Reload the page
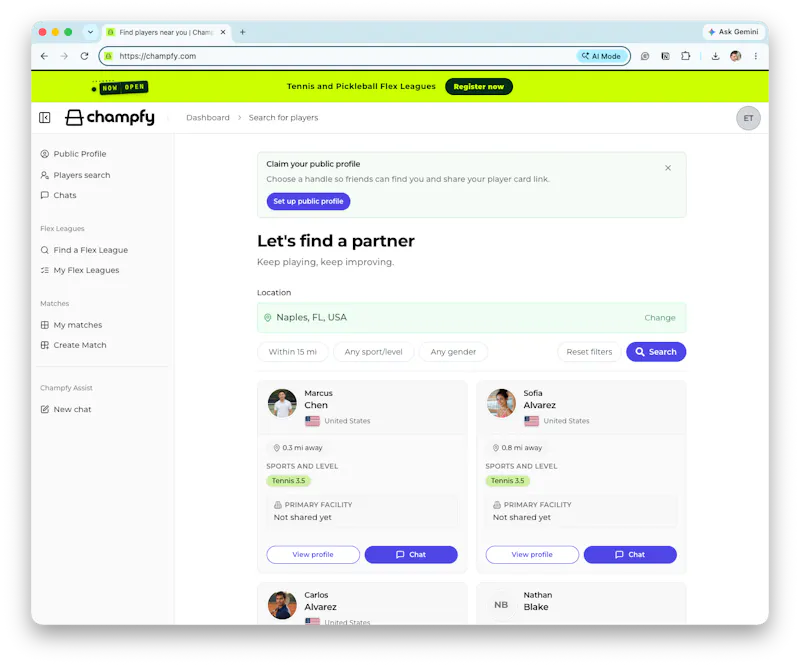 coord(85,56)
